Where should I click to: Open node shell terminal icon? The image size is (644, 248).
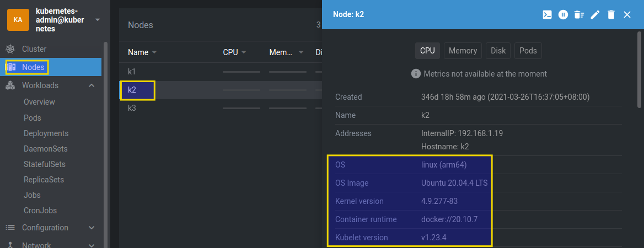tap(547, 15)
